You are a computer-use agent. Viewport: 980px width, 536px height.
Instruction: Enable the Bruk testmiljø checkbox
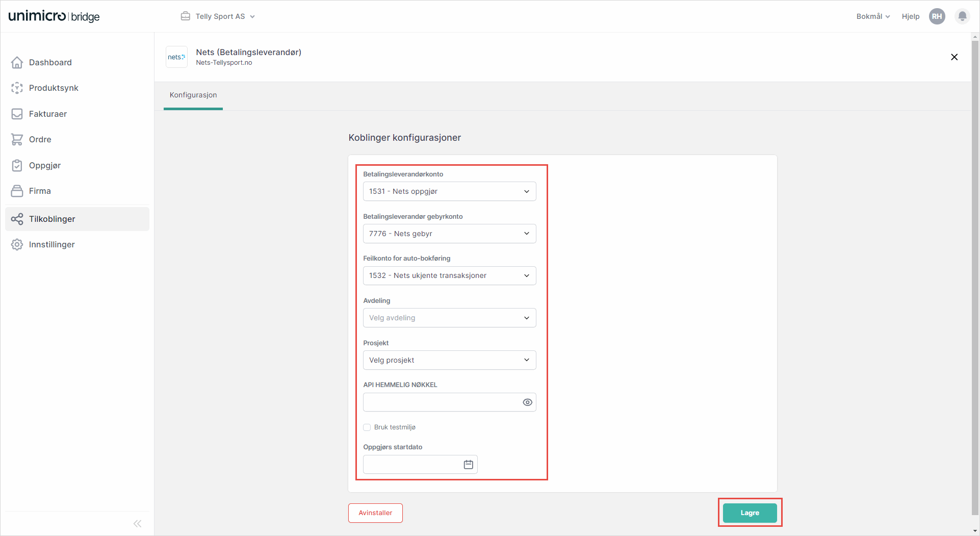pos(367,427)
